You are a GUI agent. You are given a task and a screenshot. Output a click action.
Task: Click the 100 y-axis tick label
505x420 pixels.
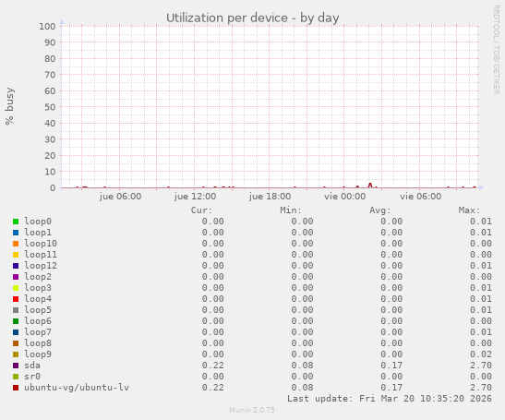tap(47, 26)
